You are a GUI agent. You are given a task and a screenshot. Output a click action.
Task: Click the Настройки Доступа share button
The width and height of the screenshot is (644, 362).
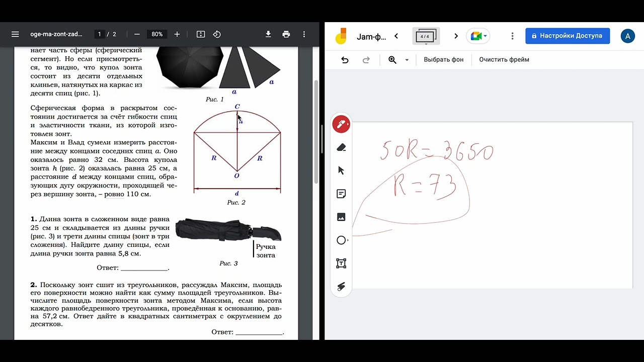click(568, 36)
